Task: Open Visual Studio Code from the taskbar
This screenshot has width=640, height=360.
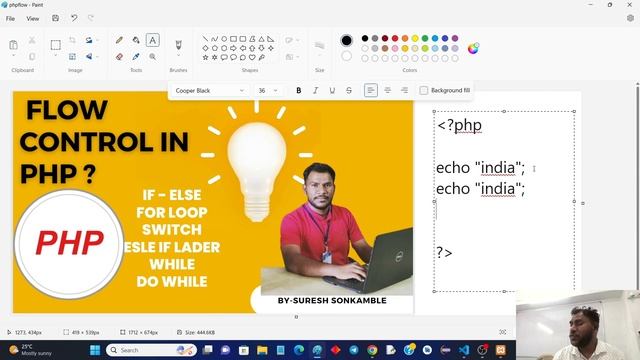Action: click(464, 350)
